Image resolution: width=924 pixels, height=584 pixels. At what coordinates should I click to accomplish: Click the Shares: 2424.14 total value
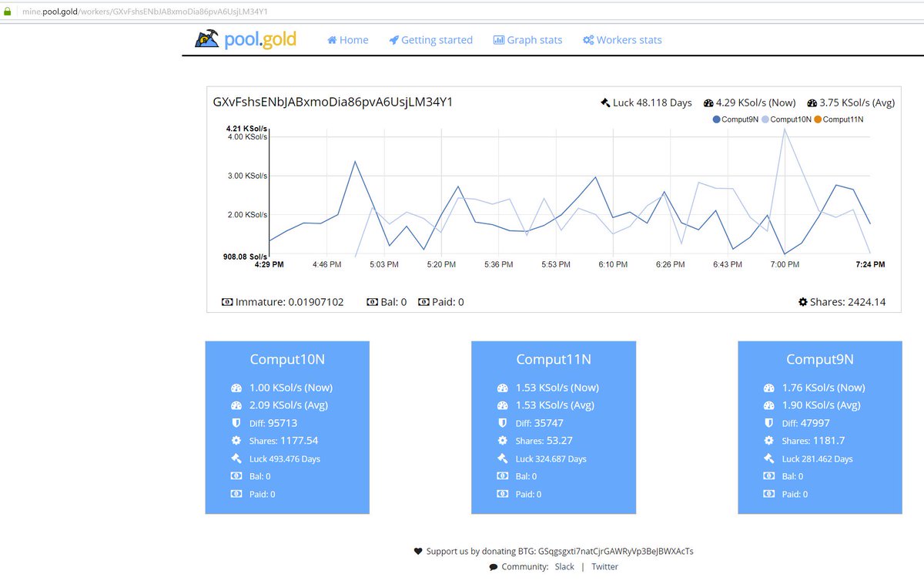(x=847, y=302)
